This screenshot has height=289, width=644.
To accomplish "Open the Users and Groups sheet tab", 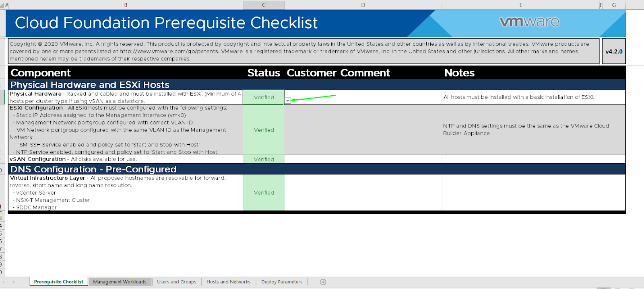I will click(177, 282).
